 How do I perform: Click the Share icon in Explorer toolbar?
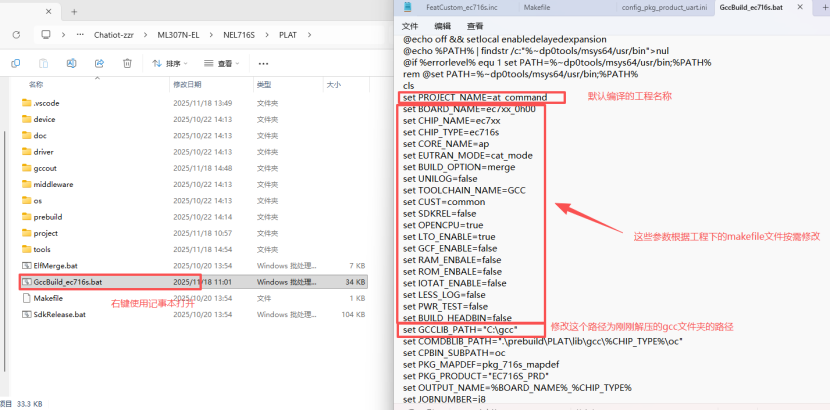99,64
